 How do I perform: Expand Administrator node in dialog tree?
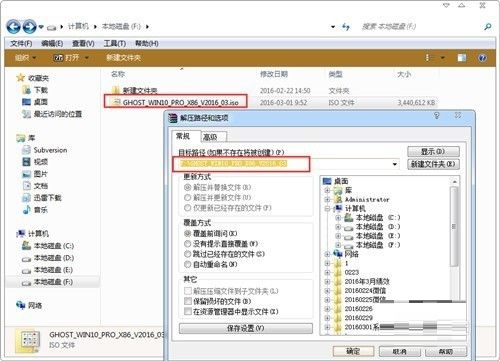click(x=327, y=199)
